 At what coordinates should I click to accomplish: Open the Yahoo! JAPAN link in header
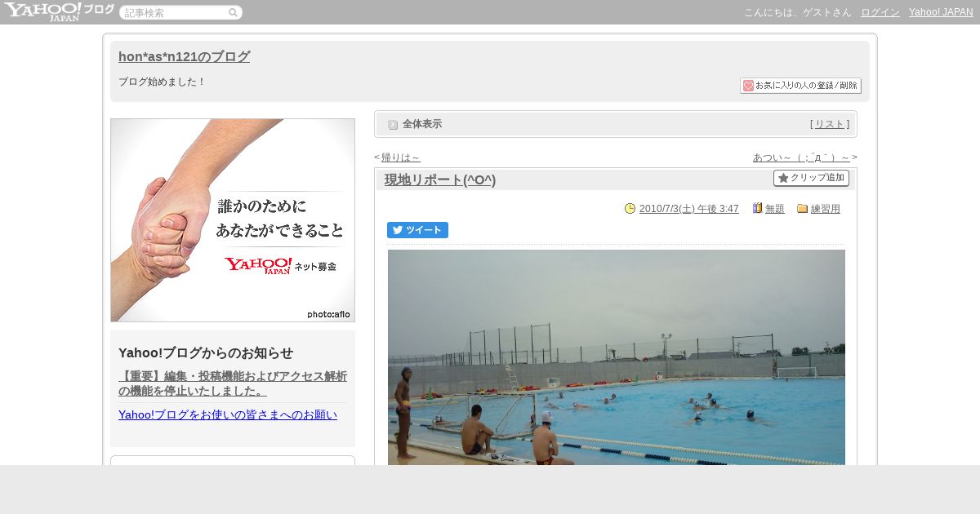pos(941,12)
